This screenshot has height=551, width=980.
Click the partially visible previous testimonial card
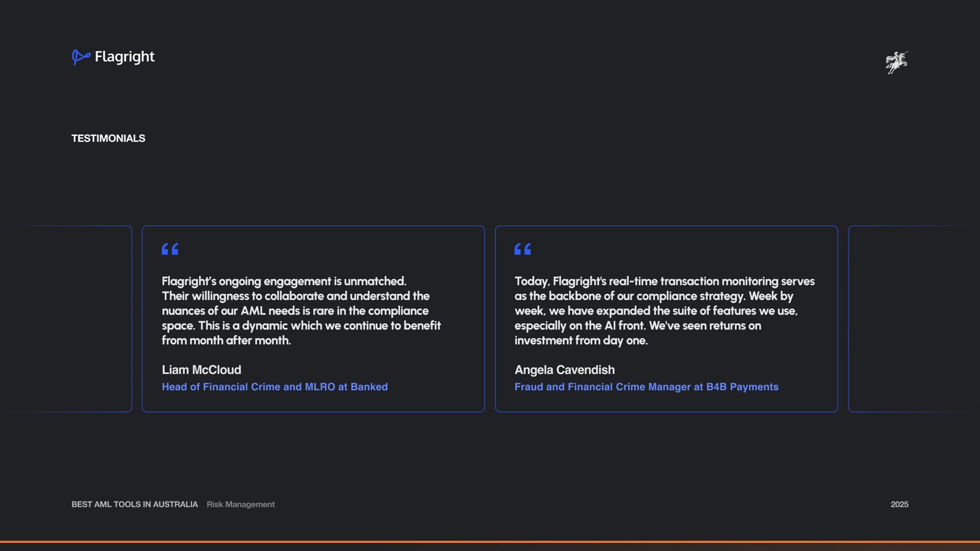pyautogui.click(x=66, y=319)
